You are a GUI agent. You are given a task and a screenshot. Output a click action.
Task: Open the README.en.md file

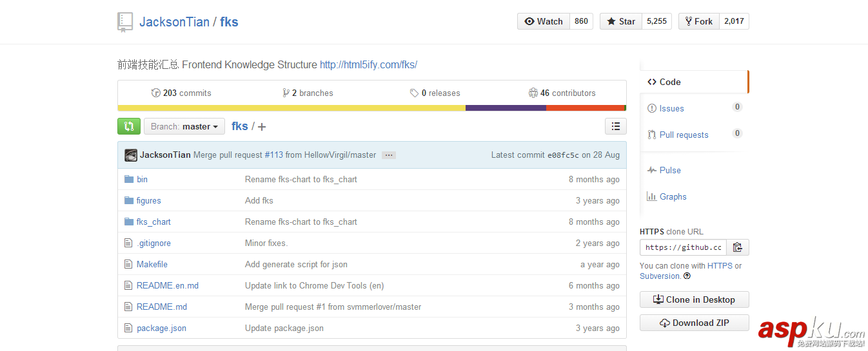pos(168,286)
